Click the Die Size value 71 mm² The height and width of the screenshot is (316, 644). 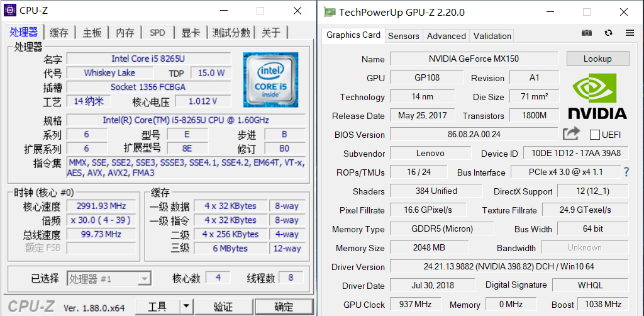pos(534,96)
